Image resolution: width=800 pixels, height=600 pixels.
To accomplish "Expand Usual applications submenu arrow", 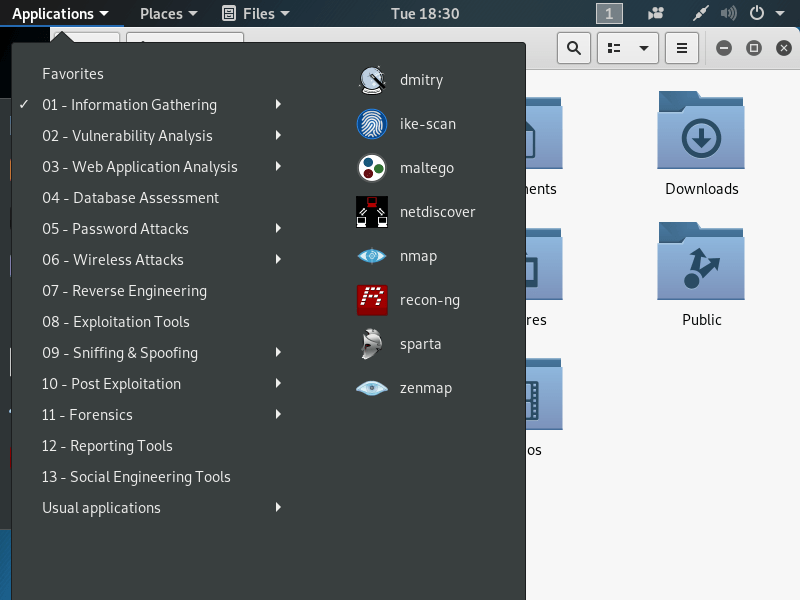I will 278,507.
